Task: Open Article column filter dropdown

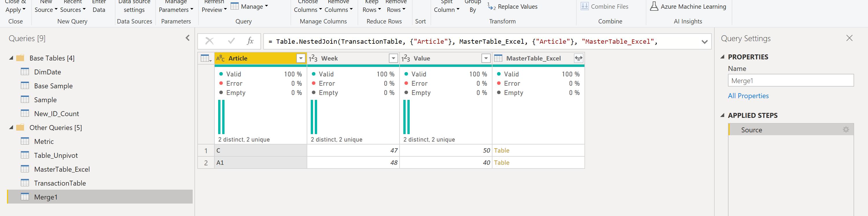Action: click(301, 58)
